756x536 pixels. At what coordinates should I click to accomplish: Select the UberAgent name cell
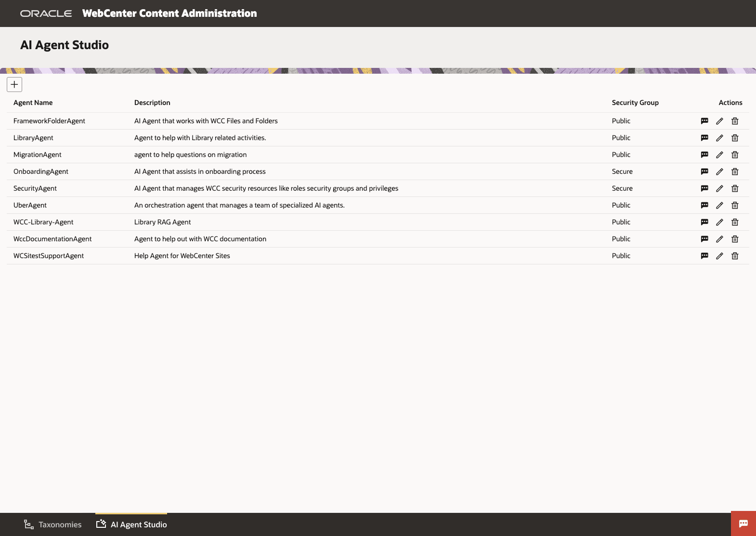point(30,205)
